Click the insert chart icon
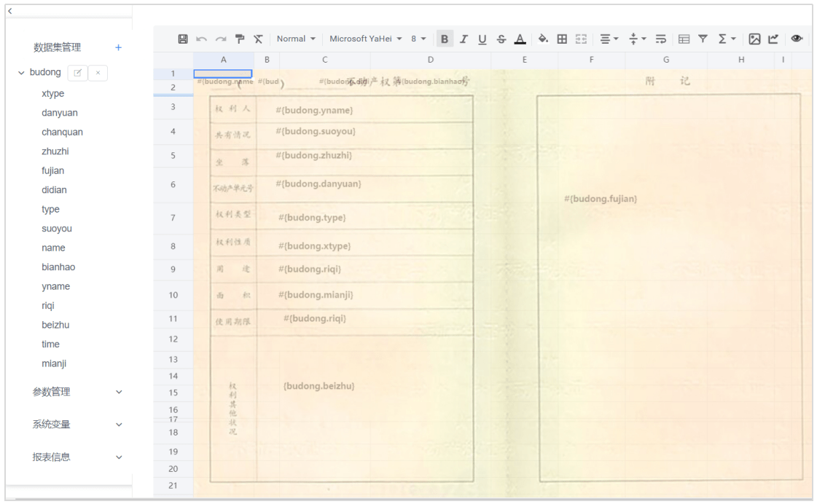817x504 pixels. click(x=774, y=39)
